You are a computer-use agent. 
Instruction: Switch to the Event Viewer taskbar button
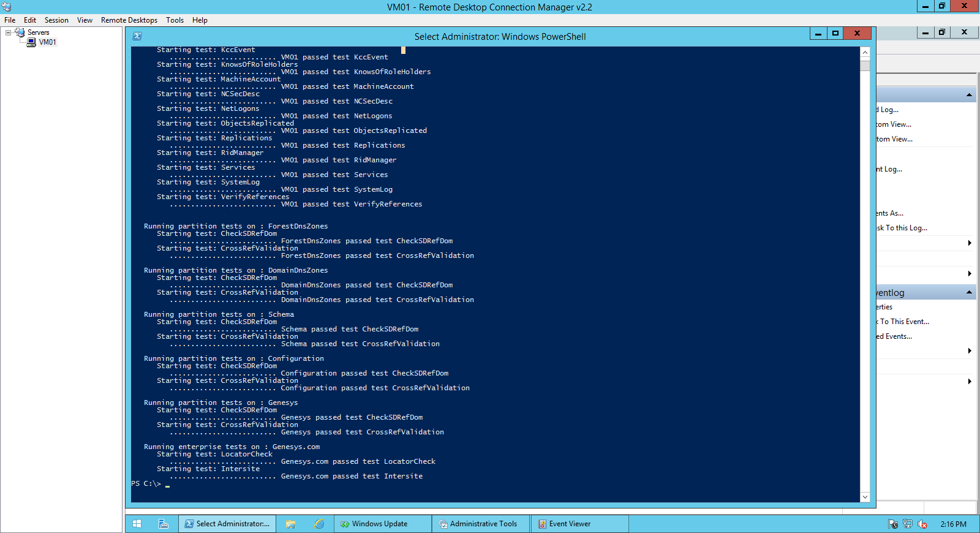pyautogui.click(x=579, y=524)
